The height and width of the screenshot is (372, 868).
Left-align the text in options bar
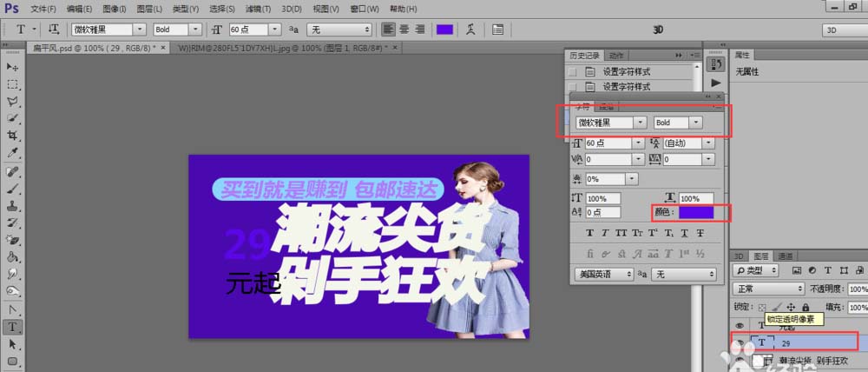coord(389,30)
